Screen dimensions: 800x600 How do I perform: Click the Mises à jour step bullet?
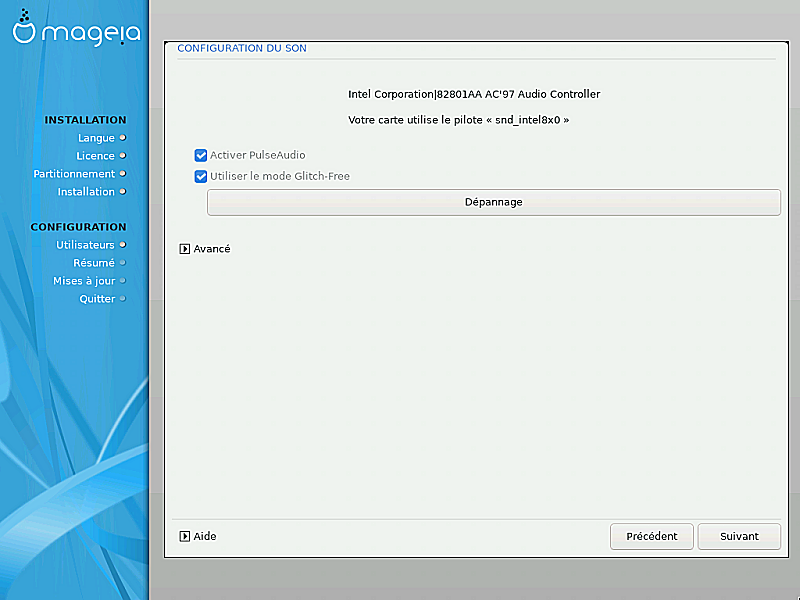click(123, 281)
